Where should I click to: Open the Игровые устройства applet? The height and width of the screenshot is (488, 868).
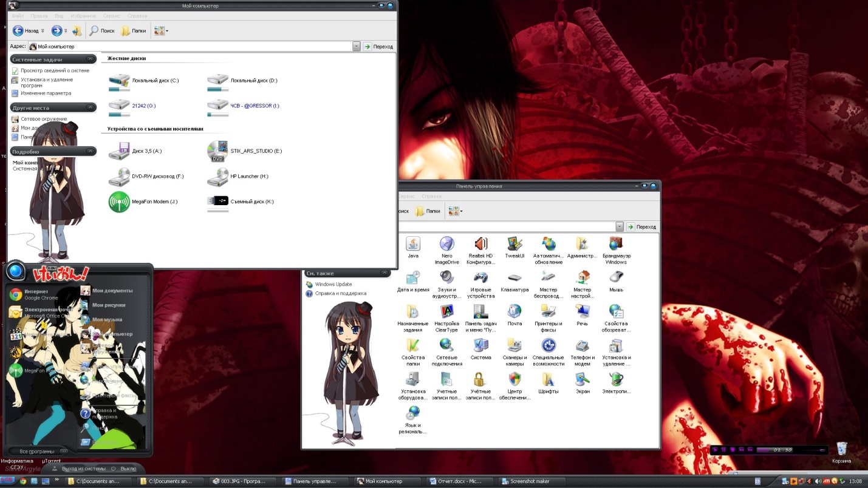tap(480, 285)
